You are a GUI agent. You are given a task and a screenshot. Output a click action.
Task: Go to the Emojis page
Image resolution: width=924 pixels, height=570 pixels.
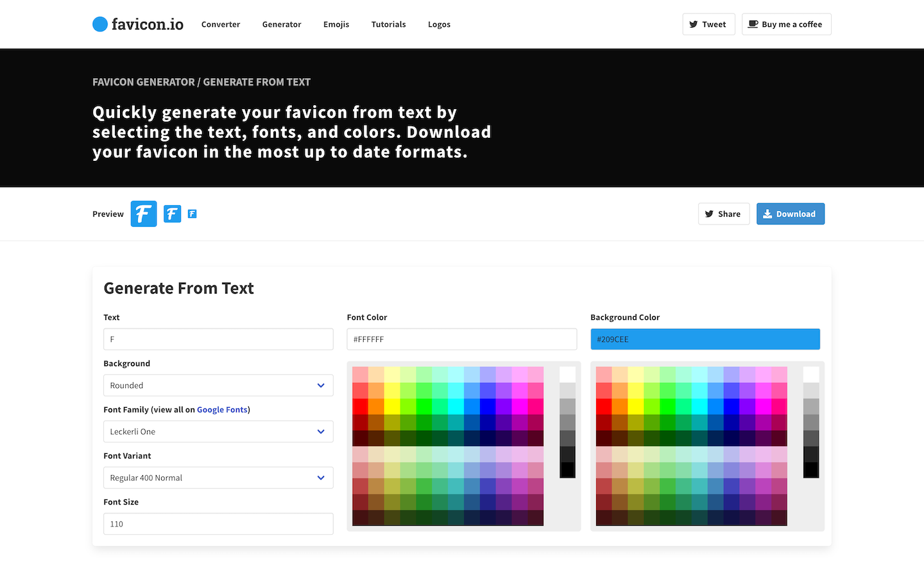pyautogui.click(x=336, y=24)
